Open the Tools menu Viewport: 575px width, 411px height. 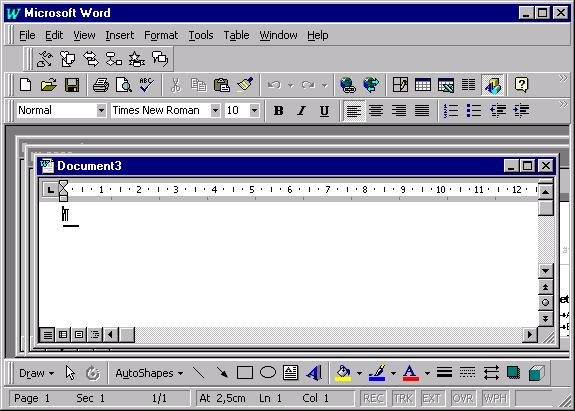[201, 35]
